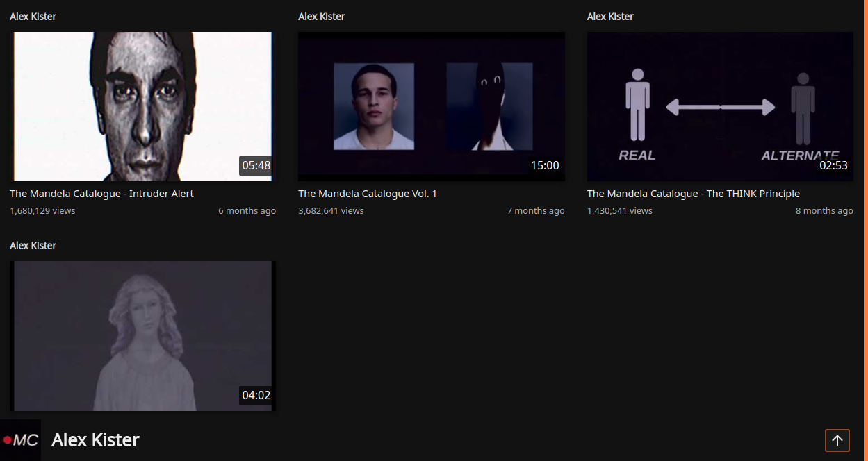Open the Alex Kister channel name in footer bar

click(x=95, y=440)
